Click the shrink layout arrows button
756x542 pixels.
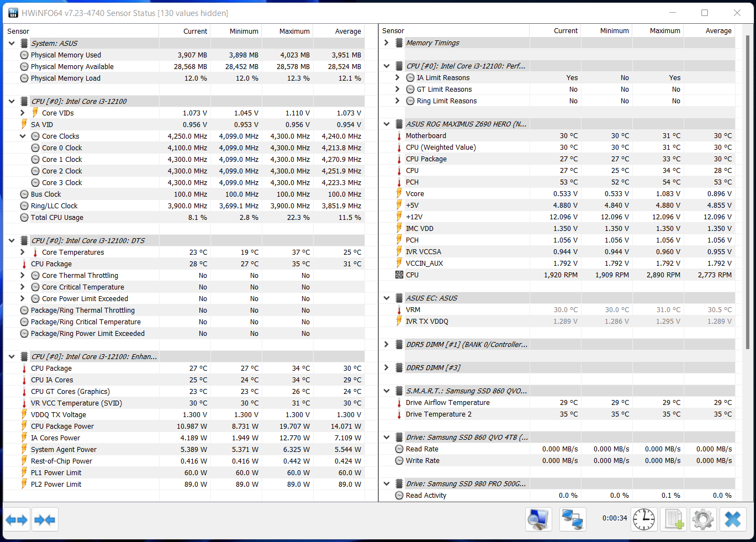click(x=45, y=520)
